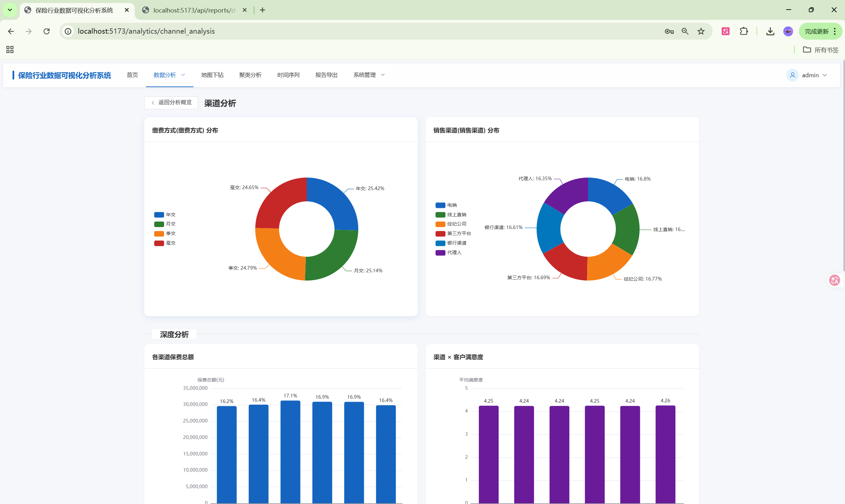This screenshot has width=845, height=504.
Task: Open the apps grid icon in bookmarks bar
Action: tap(10, 50)
